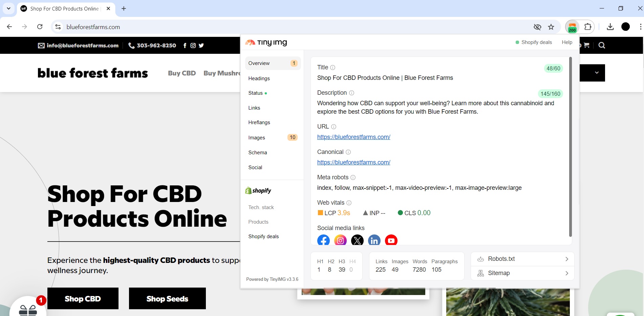Image resolution: width=644 pixels, height=316 pixels.
Task: Open the Instagram social media link
Action: (340, 240)
